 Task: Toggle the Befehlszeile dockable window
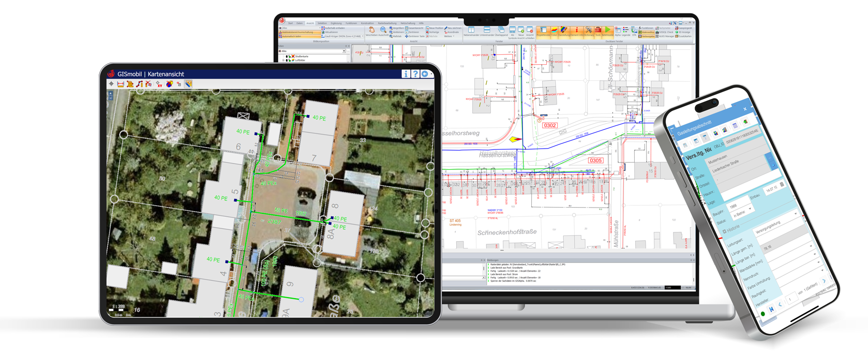(608, 32)
